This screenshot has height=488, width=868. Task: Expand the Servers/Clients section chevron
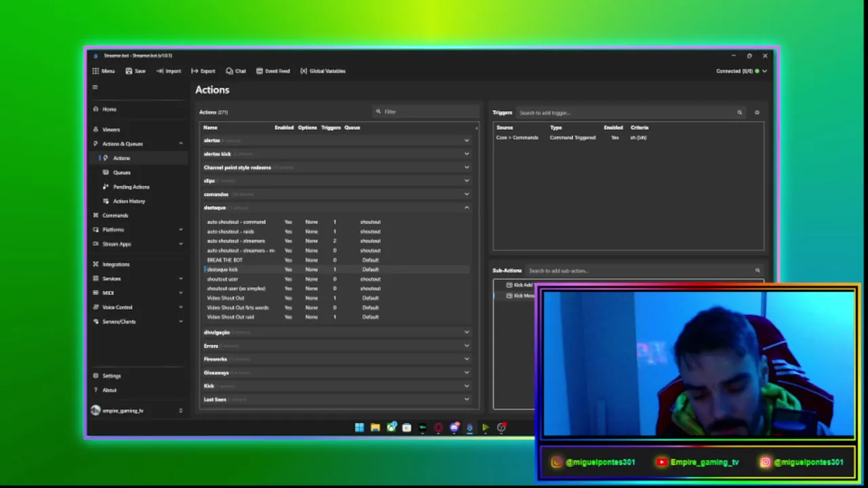click(180, 321)
